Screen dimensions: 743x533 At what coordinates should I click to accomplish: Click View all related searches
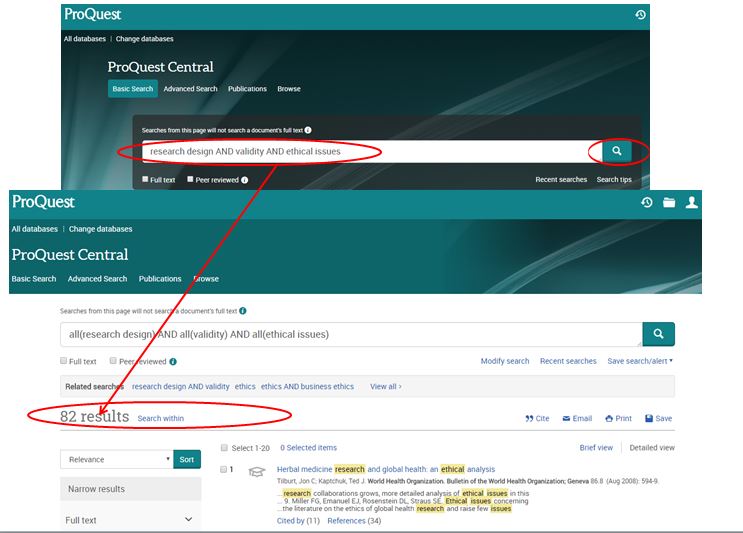pyautogui.click(x=386, y=387)
